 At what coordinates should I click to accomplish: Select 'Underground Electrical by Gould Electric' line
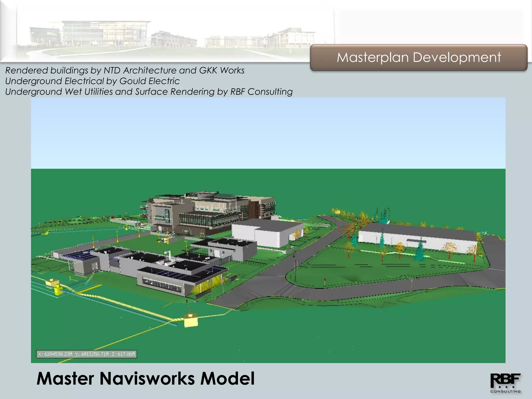tap(92, 81)
